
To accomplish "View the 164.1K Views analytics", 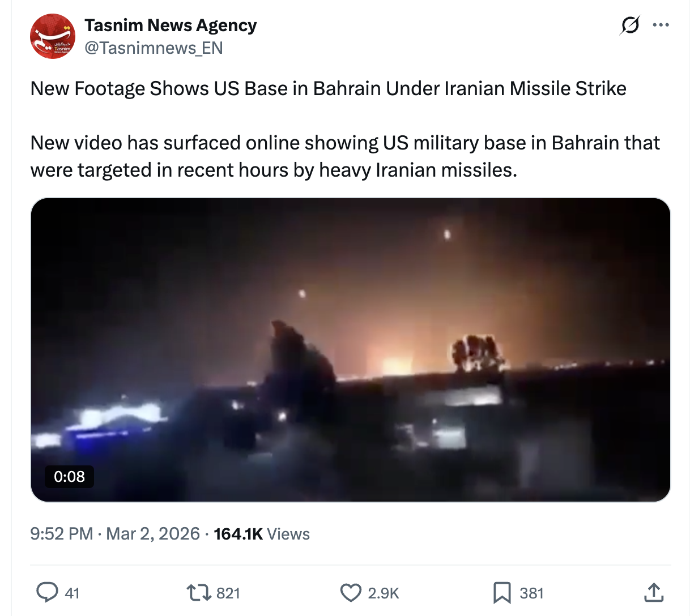I will (x=262, y=534).
